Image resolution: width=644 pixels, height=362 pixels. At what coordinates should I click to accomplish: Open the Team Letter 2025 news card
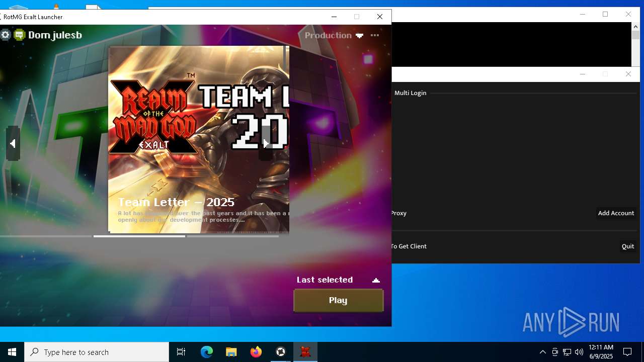point(199,139)
